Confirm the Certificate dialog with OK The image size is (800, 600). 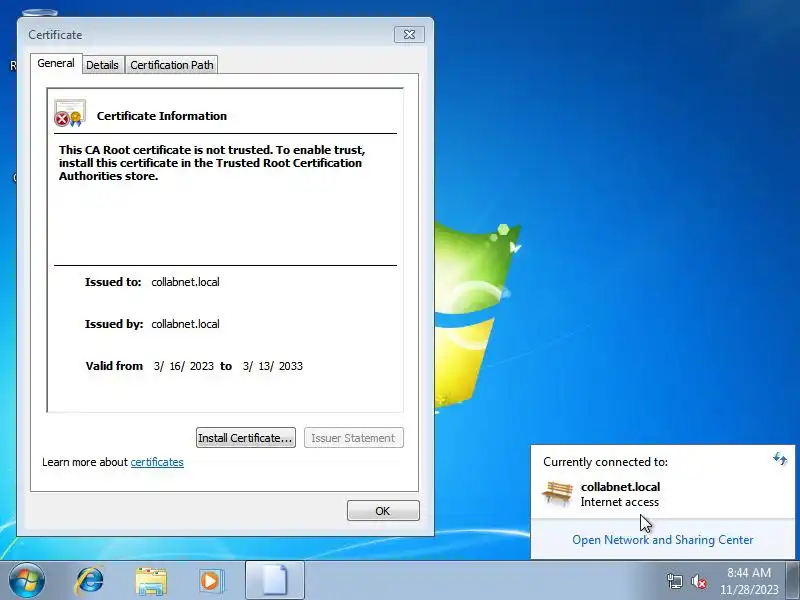coord(383,511)
